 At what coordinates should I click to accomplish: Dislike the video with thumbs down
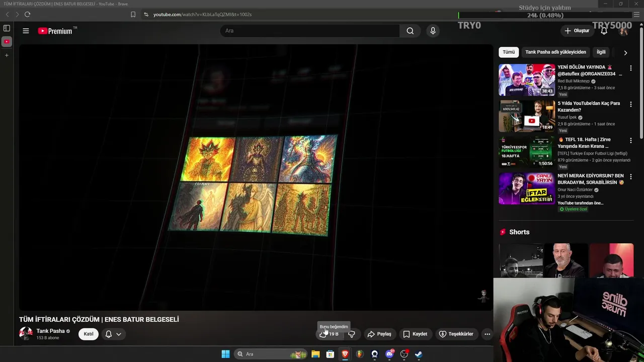(x=352, y=334)
